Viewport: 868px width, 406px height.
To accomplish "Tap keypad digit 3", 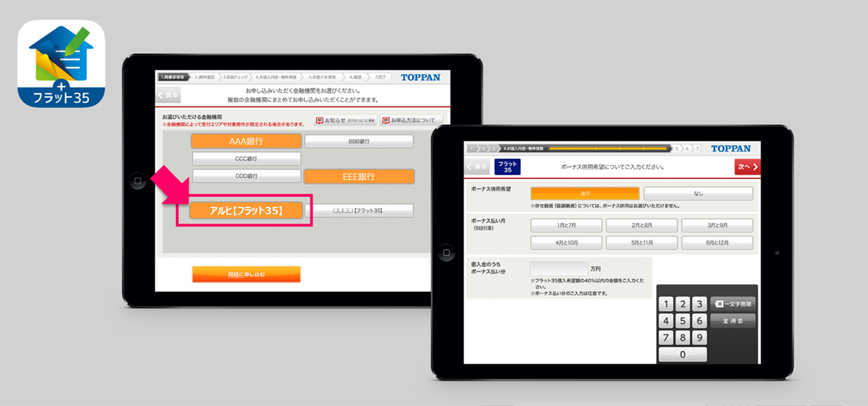I will pyautogui.click(x=700, y=304).
